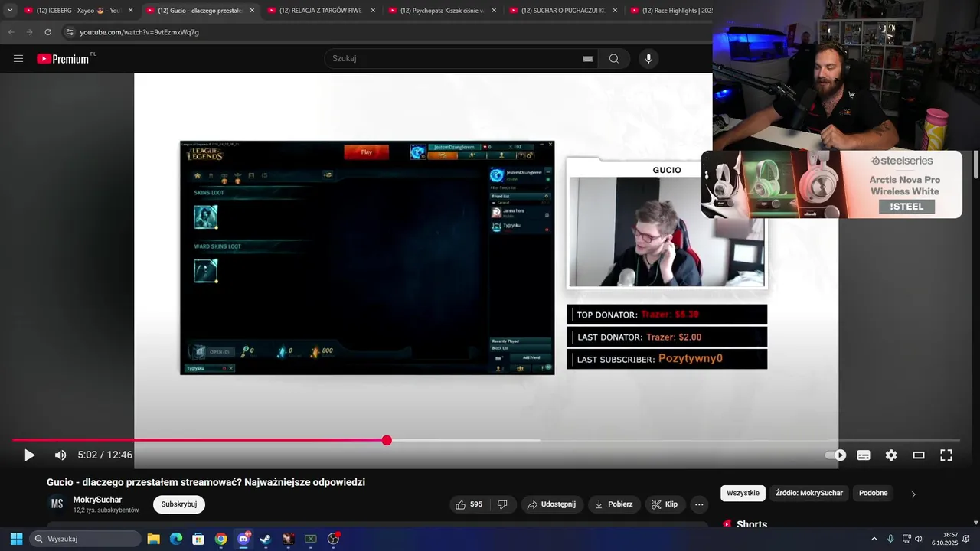Select the Wszystkie filter chip
The image size is (980, 551).
click(743, 493)
